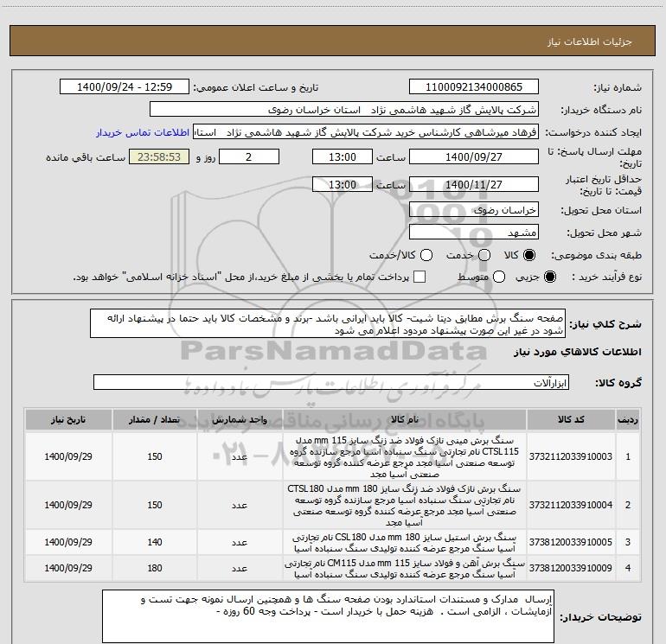Click the CTSL 180 product name cell
Viewport: 666px width, 644px height.
(405, 505)
